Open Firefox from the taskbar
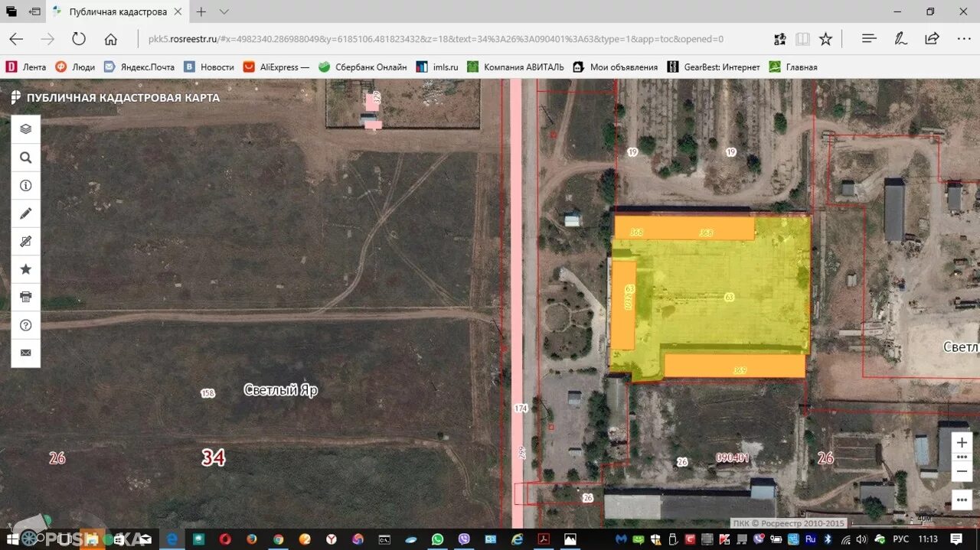 pyautogui.click(x=251, y=539)
